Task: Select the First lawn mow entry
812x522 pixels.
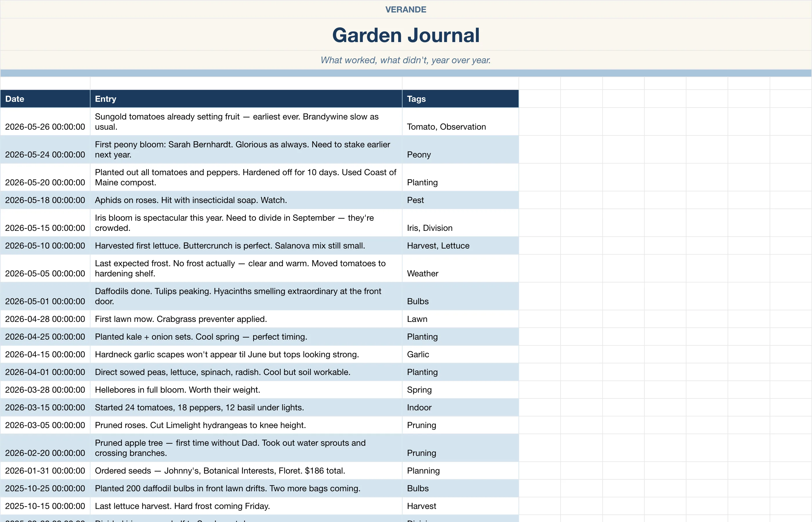Action: click(246, 319)
